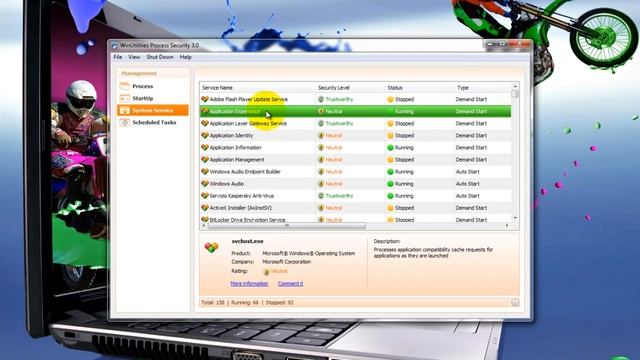This screenshot has height=360, width=640.
Task: Click Trustworthy shield for Kaspersky Anti-Virus
Action: (x=321, y=196)
